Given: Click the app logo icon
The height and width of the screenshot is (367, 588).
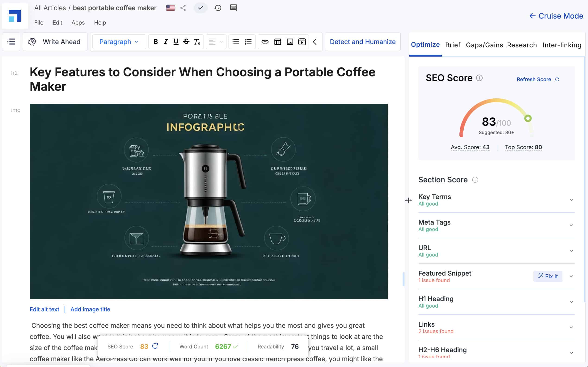Looking at the screenshot, I should (x=15, y=16).
